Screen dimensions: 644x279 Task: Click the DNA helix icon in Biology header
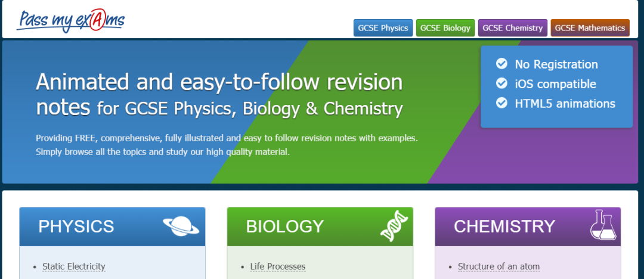394,226
